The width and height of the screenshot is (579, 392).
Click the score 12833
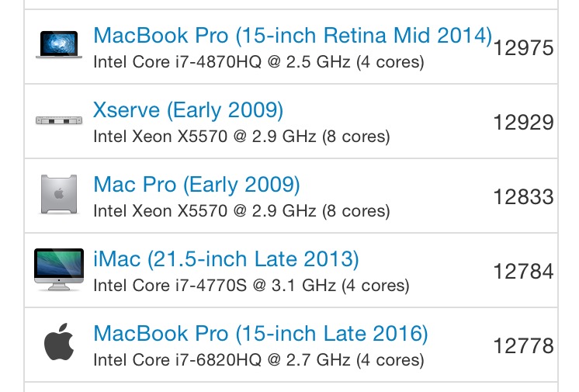tap(524, 197)
